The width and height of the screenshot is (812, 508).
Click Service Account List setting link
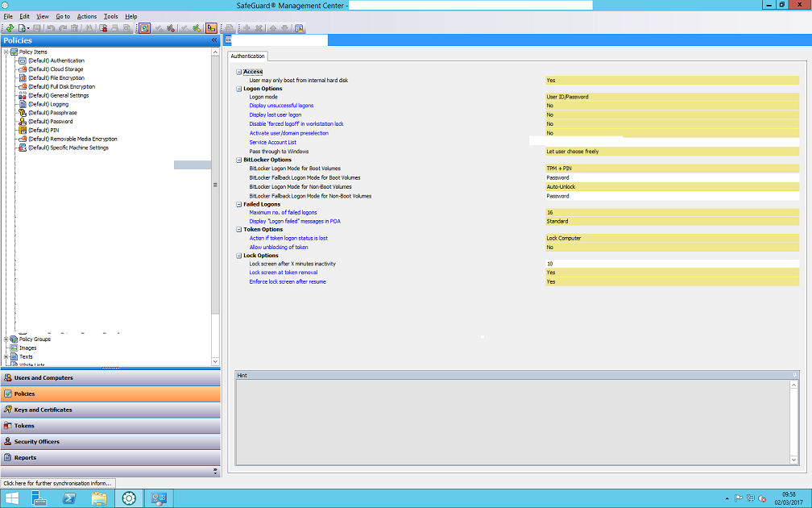tap(273, 143)
